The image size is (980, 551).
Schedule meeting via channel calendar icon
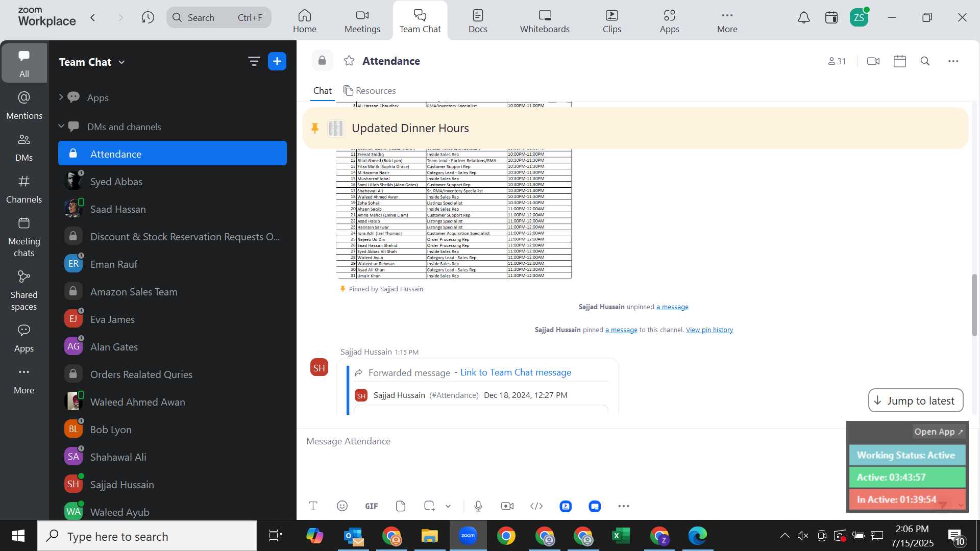(900, 61)
